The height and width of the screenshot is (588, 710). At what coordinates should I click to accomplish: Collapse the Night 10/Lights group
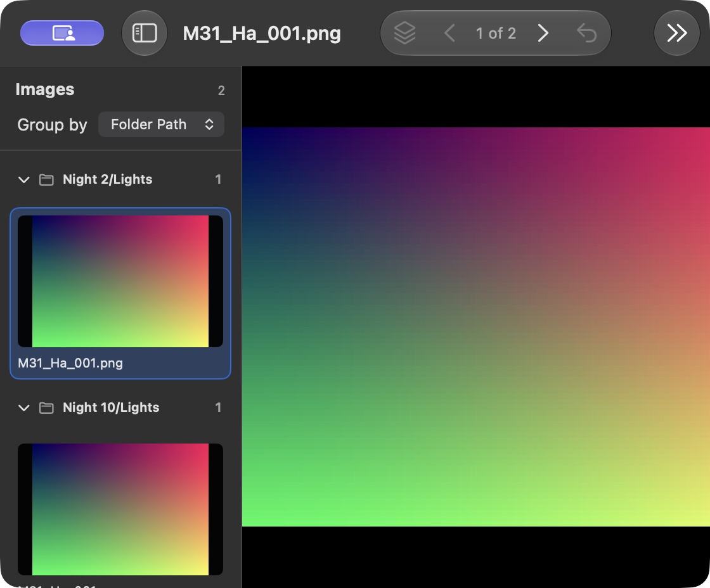point(23,408)
